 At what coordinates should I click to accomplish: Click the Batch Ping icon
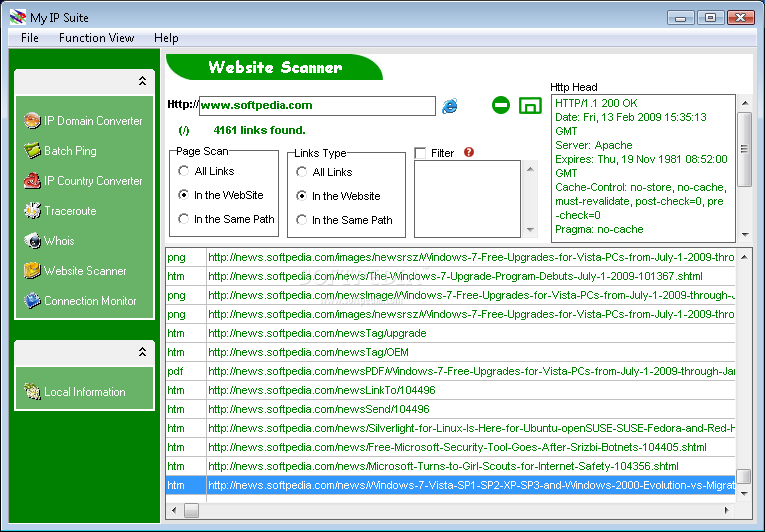(x=32, y=151)
